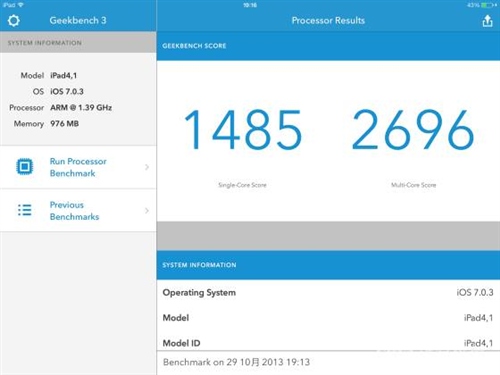The height and width of the screenshot is (375, 500).
Task: Select the Geekbench 3 title
Action: click(78, 20)
